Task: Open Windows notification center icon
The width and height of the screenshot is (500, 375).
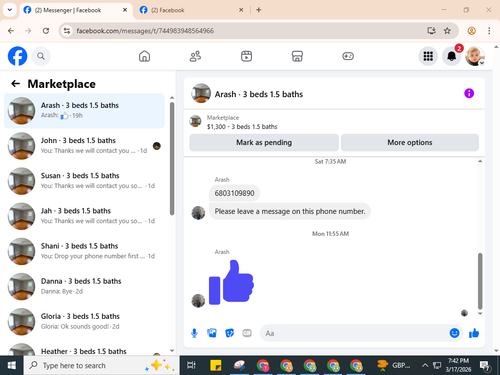Action: pos(484,366)
